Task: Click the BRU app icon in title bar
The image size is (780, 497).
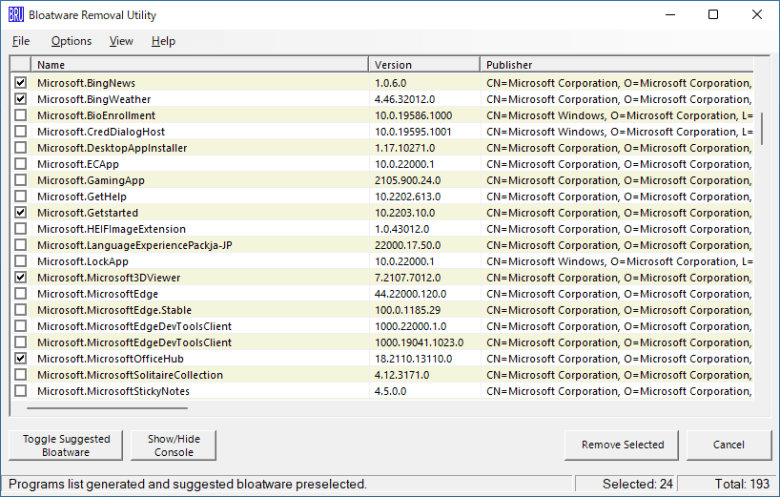Action: (16, 15)
